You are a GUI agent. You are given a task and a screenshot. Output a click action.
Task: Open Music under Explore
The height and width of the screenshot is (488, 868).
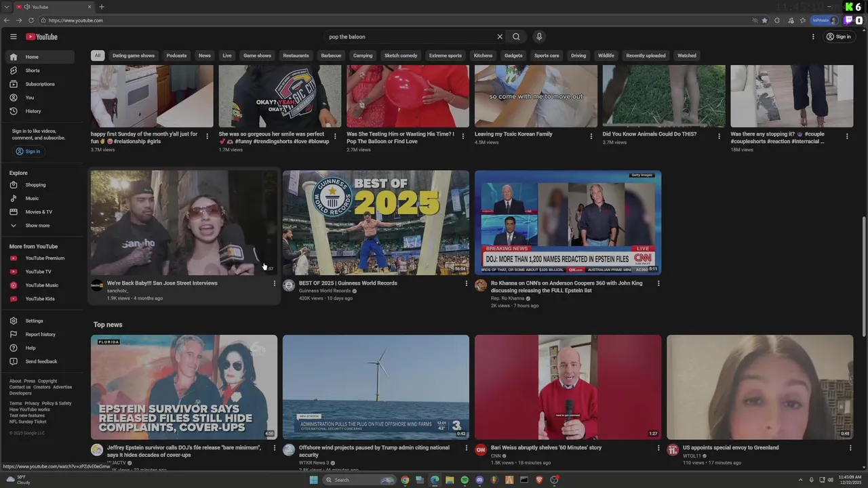click(41, 199)
